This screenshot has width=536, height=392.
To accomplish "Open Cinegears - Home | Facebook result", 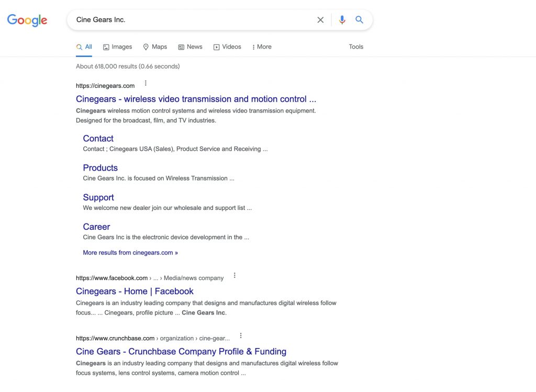I will point(135,291).
